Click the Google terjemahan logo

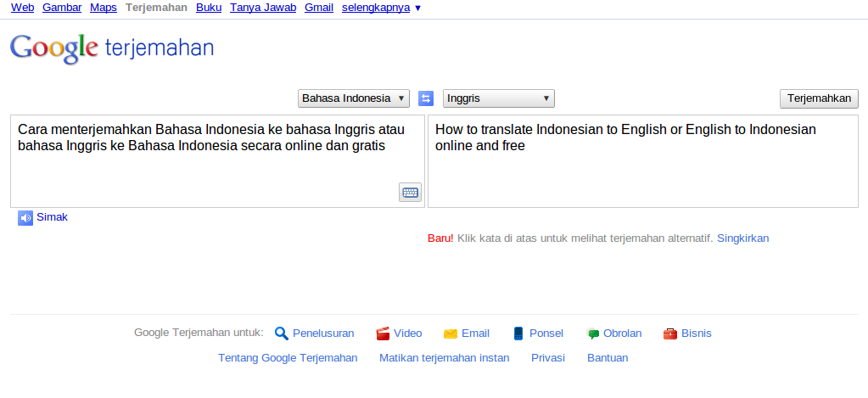coord(112,48)
